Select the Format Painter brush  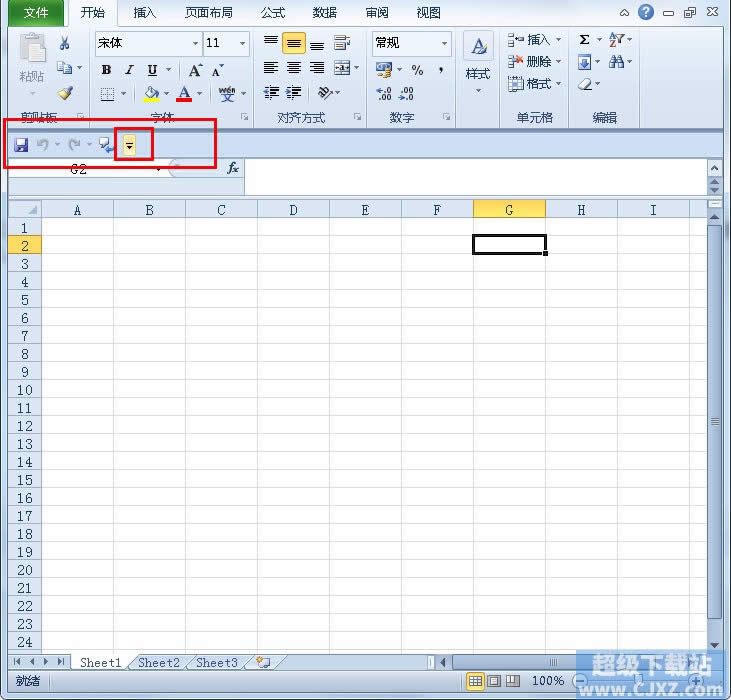click(65, 93)
